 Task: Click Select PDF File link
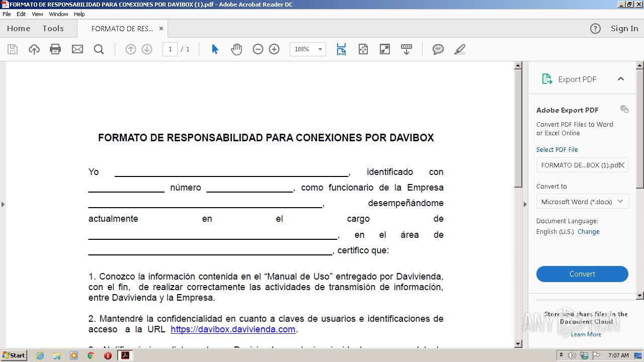tap(557, 149)
